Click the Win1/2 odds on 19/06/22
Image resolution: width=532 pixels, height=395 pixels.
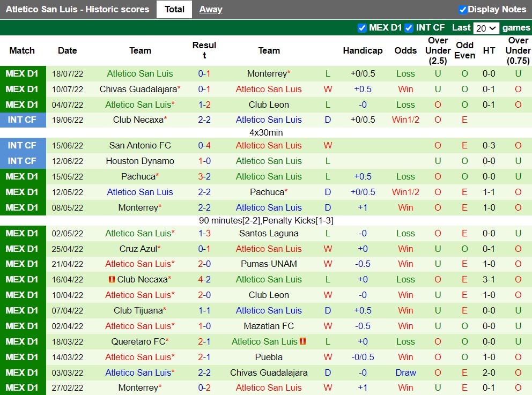[x=405, y=120]
